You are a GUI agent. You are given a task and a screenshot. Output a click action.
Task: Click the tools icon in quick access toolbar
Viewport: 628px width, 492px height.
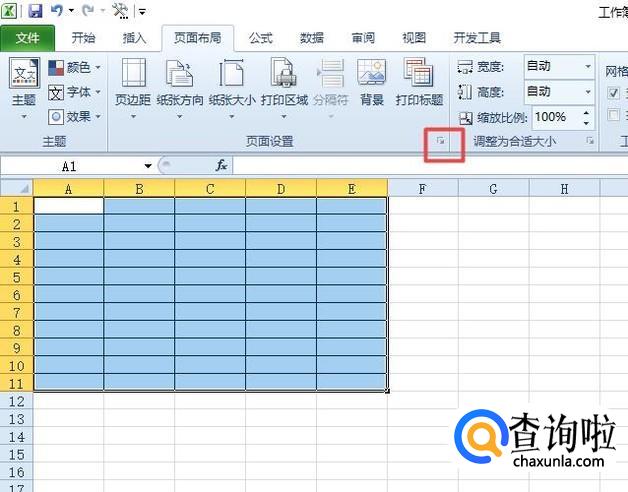(120, 11)
